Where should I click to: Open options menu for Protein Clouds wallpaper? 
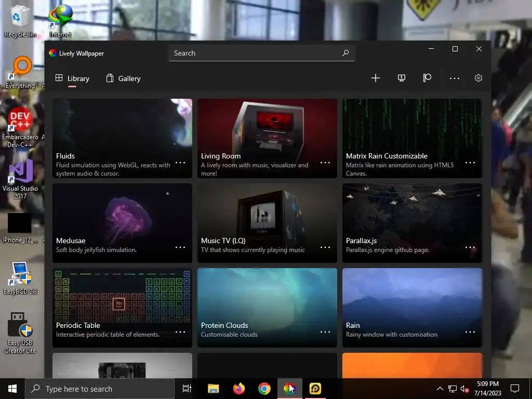tap(325, 332)
